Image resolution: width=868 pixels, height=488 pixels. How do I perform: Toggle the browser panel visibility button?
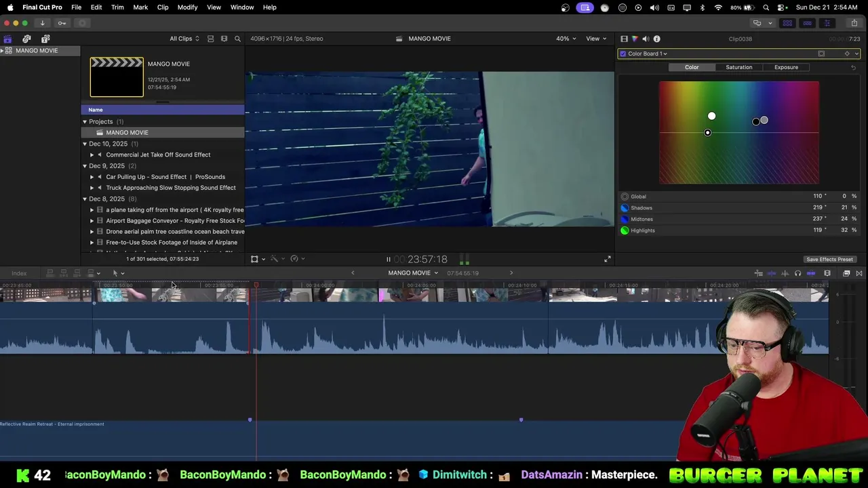tap(788, 23)
